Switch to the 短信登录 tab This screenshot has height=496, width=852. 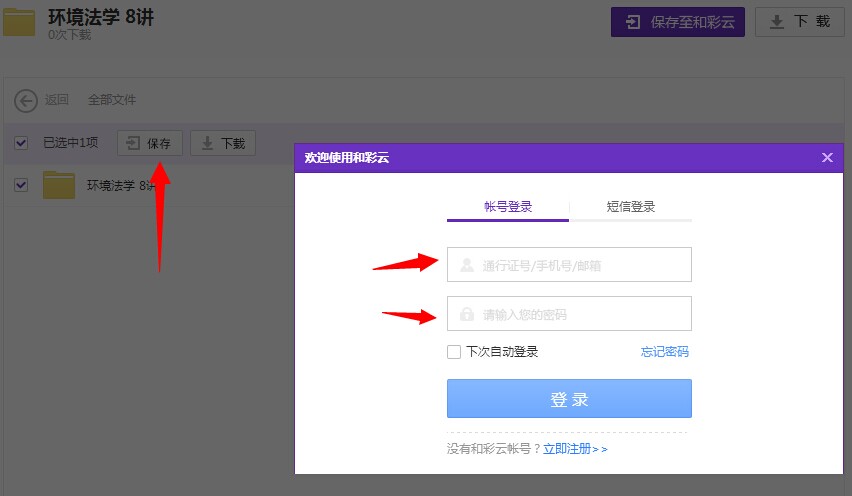point(630,207)
